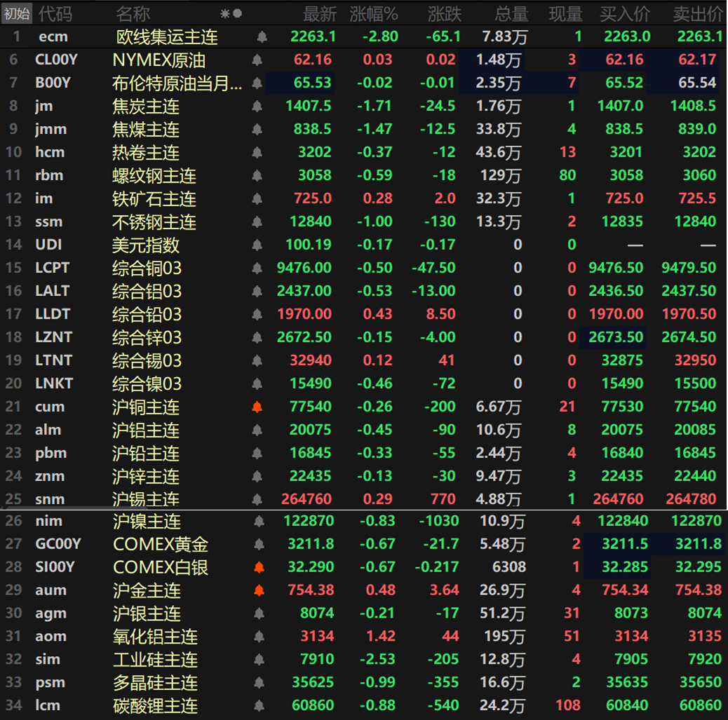Click the round dot icon in header
The height and width of the screenshot is (720, 728).
coord(237,13)
